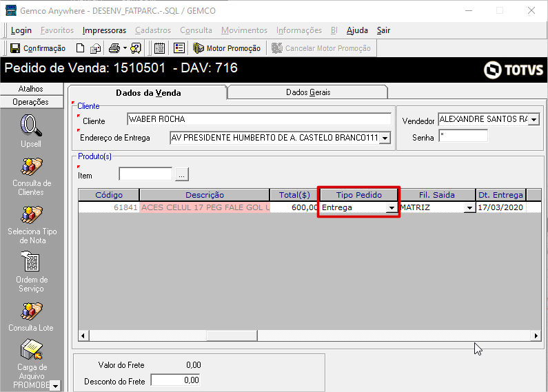Viewport: 548px width, 392px height.
Task: Click the printer icon in toolbar
Action: click(x=114, y=48)
